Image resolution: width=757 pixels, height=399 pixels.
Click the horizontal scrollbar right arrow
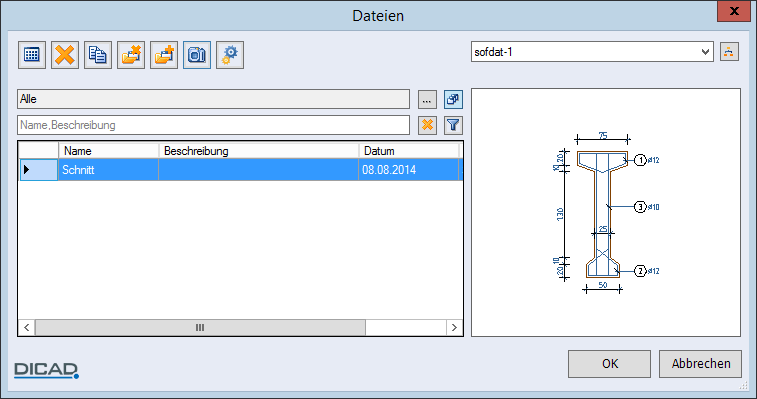tap(454, 328)
